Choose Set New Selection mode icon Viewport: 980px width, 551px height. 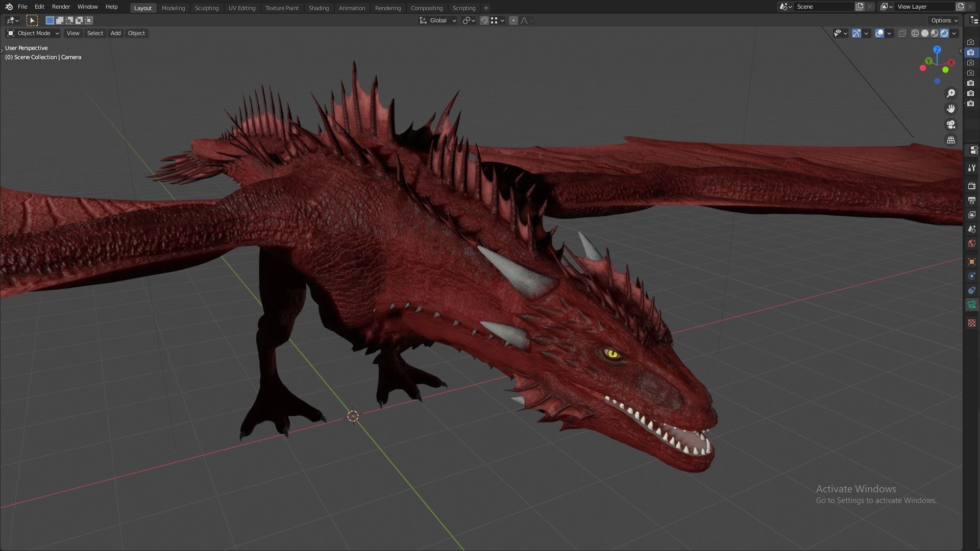[50, 20]
